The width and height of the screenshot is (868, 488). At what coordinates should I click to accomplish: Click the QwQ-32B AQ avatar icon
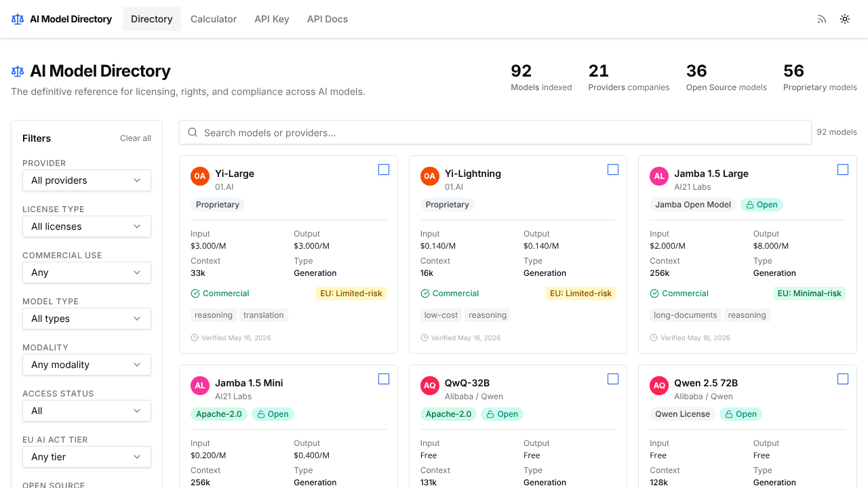click(430, 386)
